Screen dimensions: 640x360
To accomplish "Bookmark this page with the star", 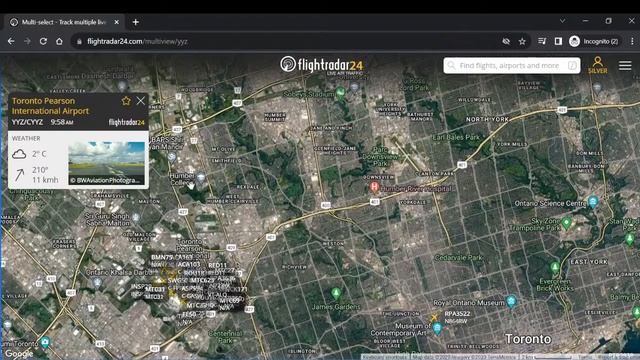I will [522, 41].
